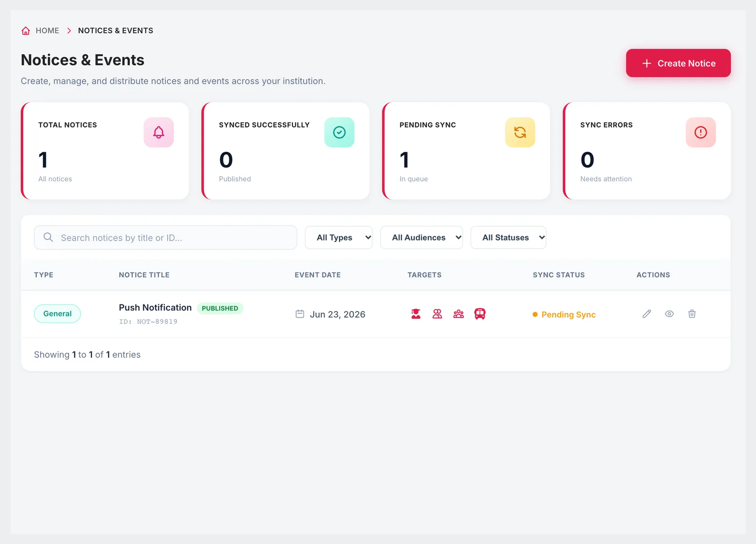Open the All Types dropdown

coord(339,237)
